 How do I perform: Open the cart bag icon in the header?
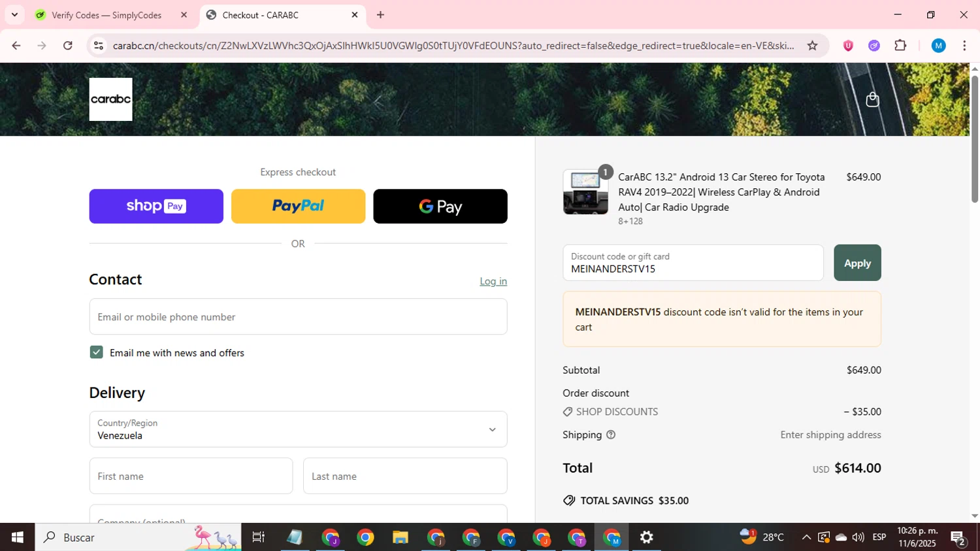pyautogui.click(x=872, y=99)
